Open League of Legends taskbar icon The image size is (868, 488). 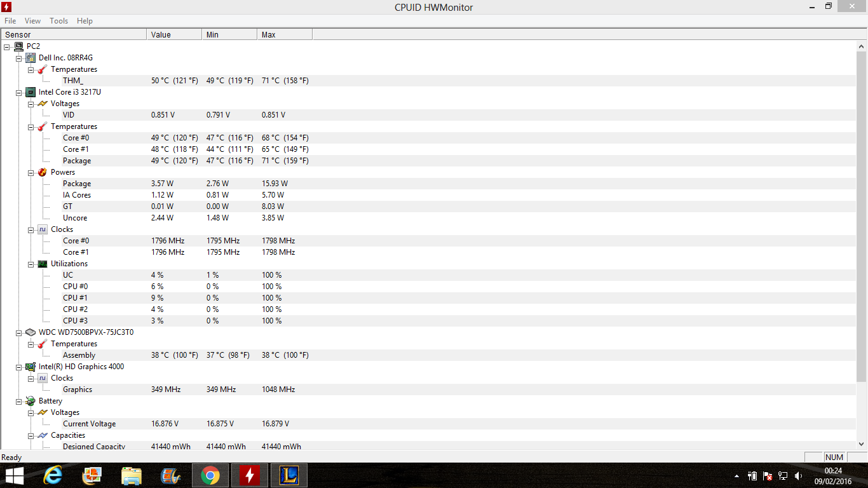coord(289,475)
